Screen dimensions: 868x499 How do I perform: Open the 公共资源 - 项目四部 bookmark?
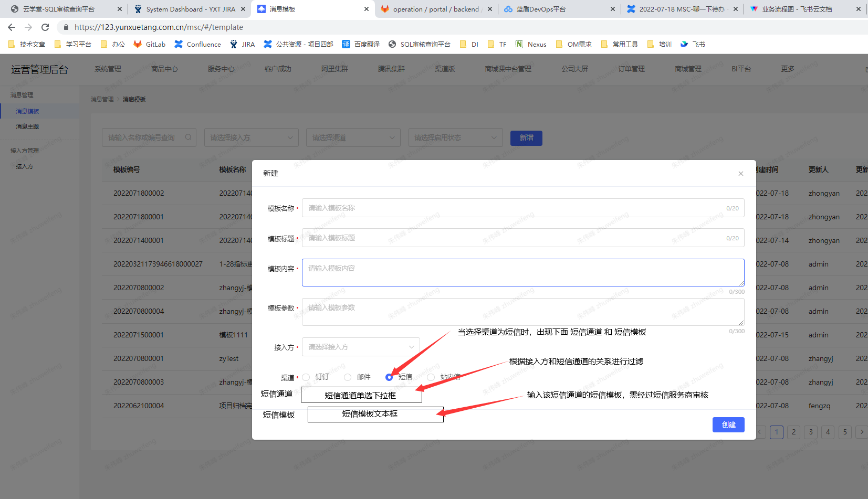(298, 44)
